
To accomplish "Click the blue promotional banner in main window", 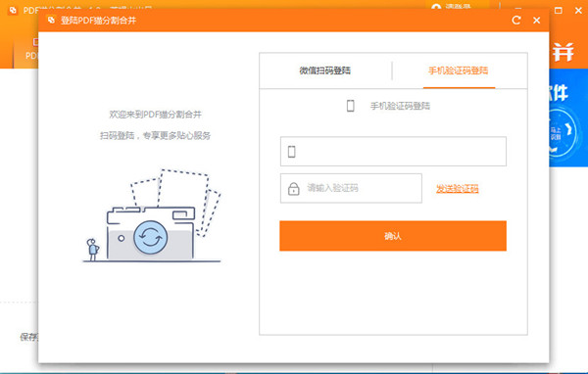I will pos(568,117).
